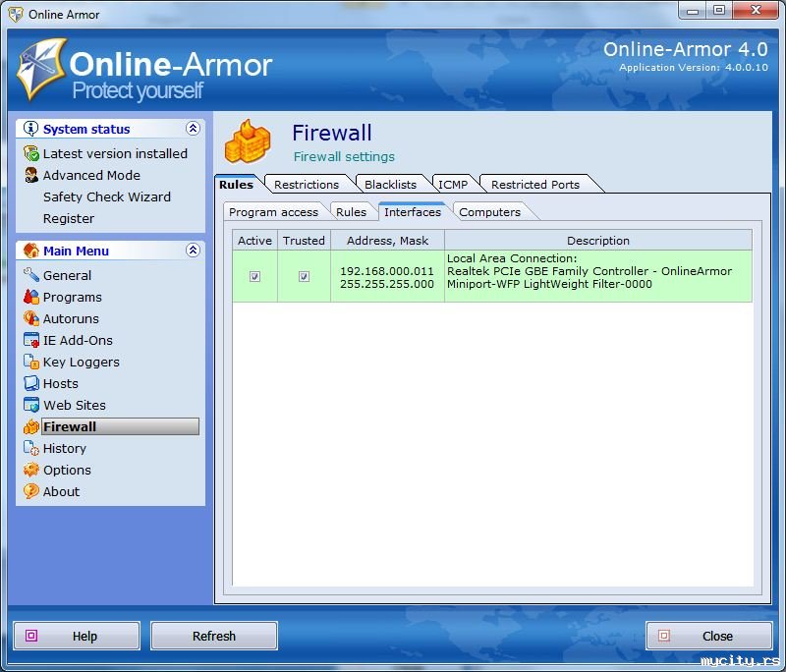The height and width of the screenshot is (672, 786).
Task: Click the Online-Armor shield logo
Action: (x=41, y=69)
